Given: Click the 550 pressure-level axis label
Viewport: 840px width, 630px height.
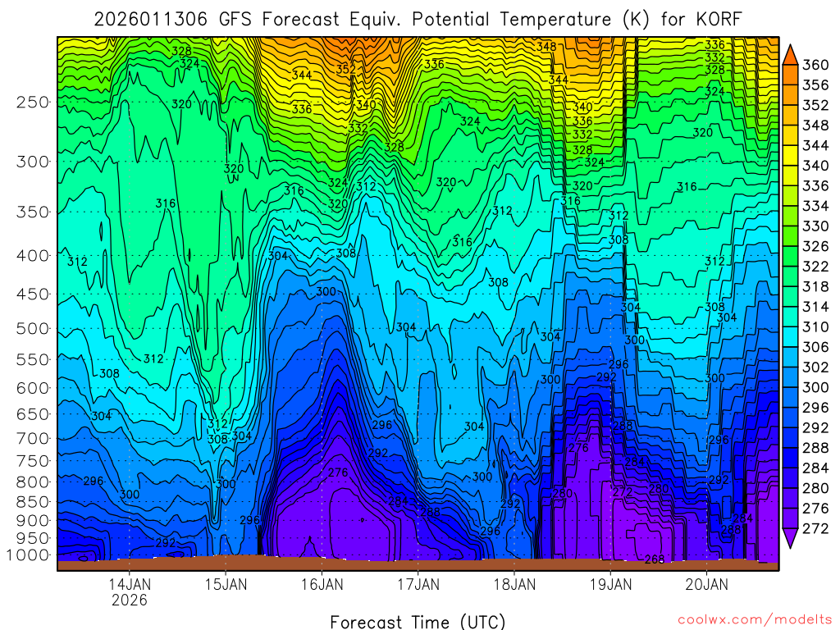Looking at the screenshot, I should (33, 359).
